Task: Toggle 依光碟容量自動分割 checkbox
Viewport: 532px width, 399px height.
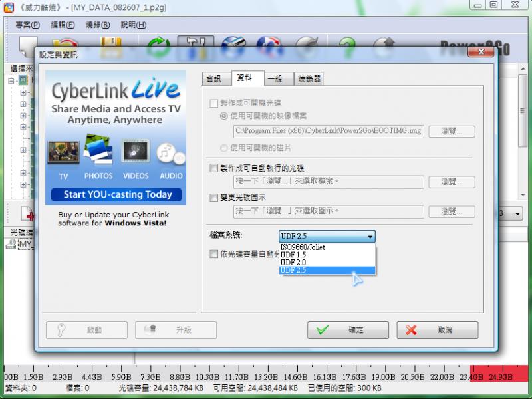Action: [213, 254]
